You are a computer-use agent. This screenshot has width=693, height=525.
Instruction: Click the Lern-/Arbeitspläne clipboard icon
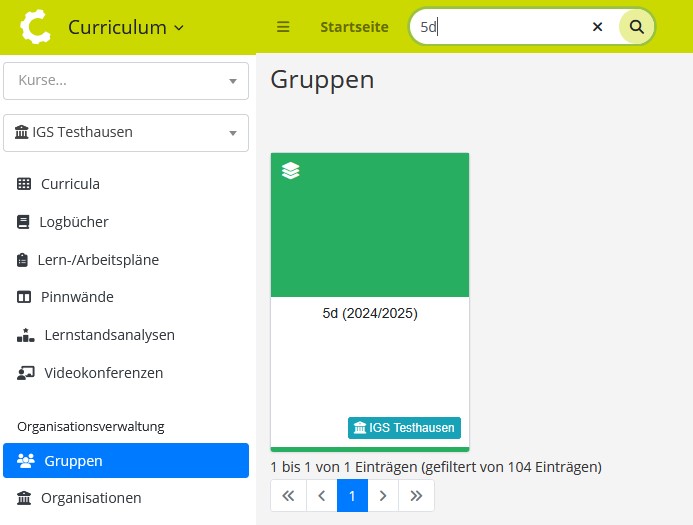coord(22,260)
